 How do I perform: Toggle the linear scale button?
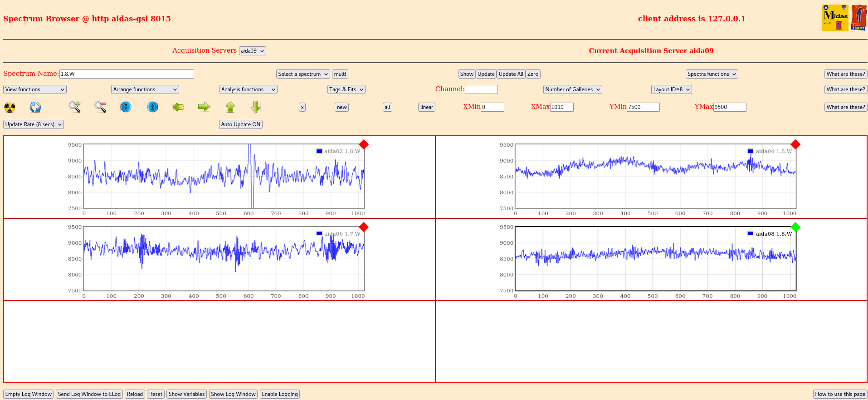427,107
